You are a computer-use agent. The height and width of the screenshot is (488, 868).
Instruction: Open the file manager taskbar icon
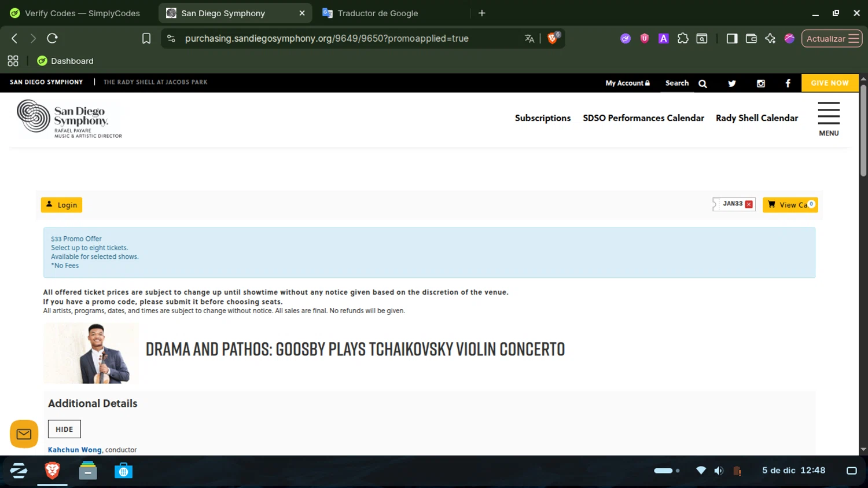(88, 471)
